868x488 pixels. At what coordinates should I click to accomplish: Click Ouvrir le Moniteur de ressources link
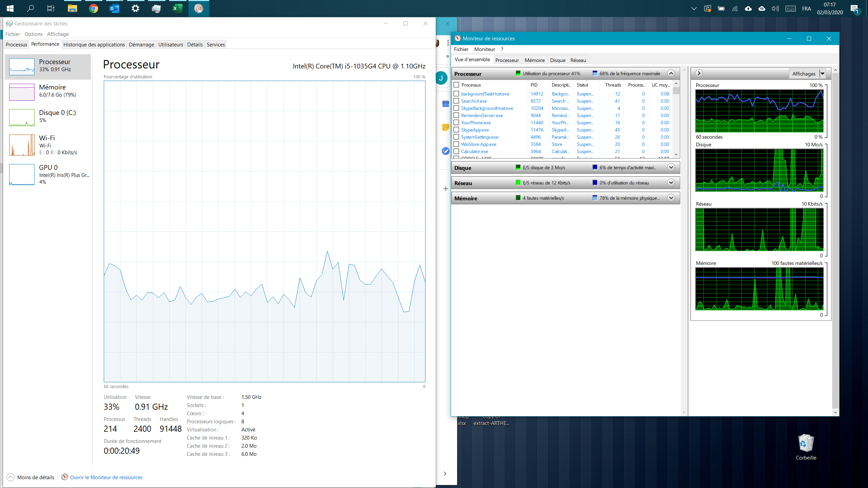coord(106,477)
